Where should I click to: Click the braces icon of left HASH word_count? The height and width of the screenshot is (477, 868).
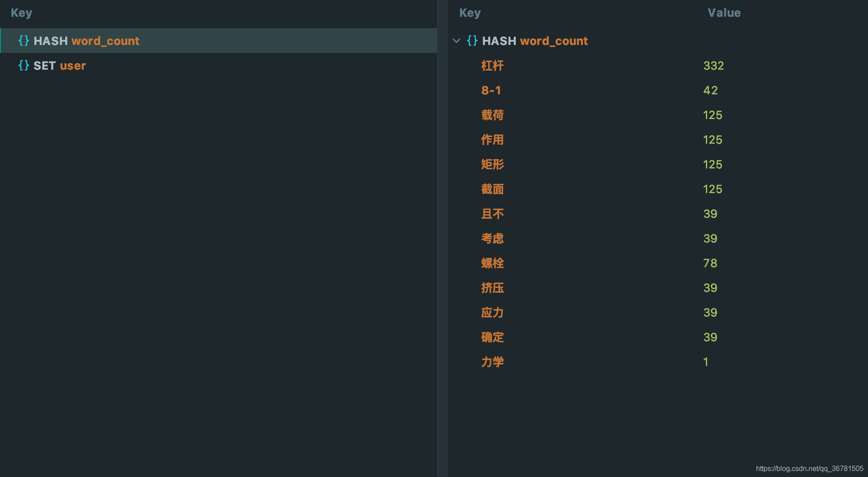24,41
